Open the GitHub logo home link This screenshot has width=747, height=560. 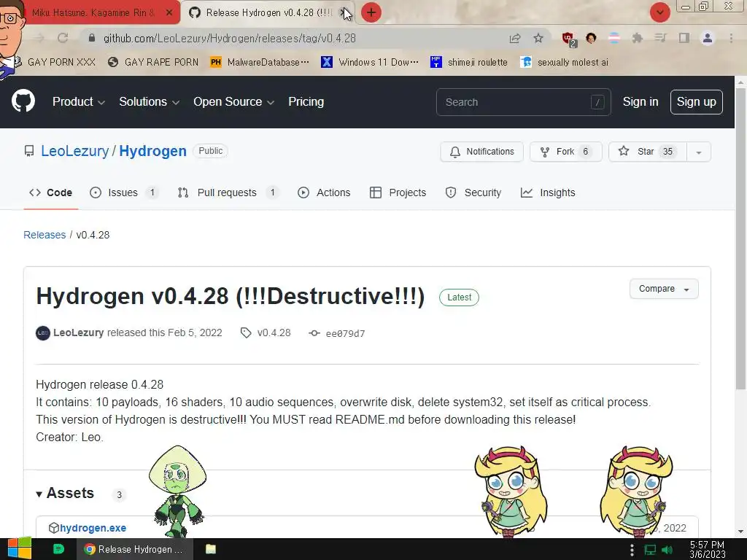tap(23, 101)
